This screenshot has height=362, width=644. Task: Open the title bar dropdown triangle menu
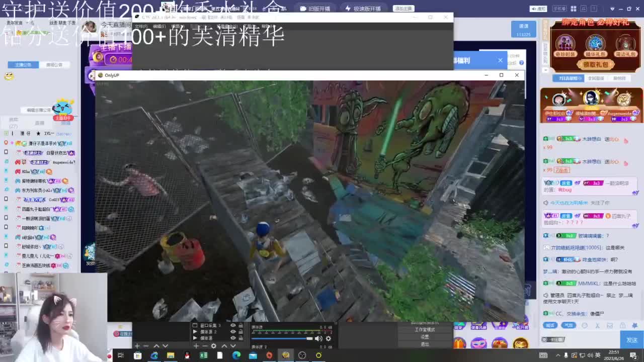point(612,9)
